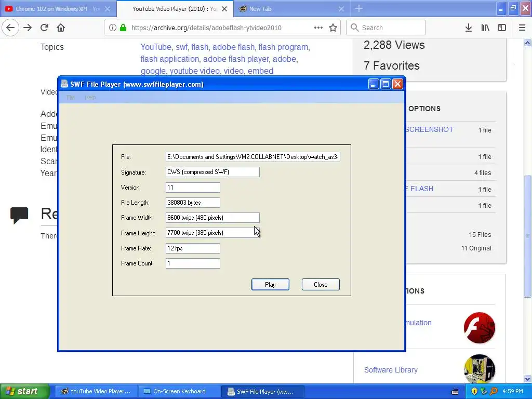Open the YouTube topic link
Screen dimensions: 532x399
tap(156, 47)
